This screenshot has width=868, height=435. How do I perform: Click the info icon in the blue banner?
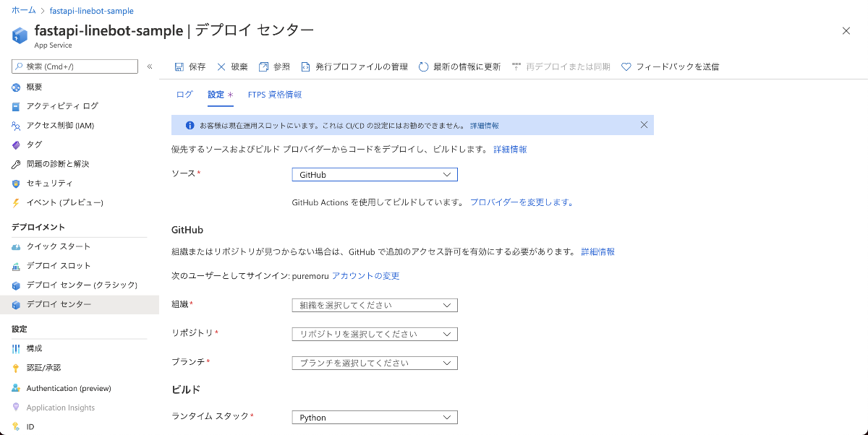(190, 125)
